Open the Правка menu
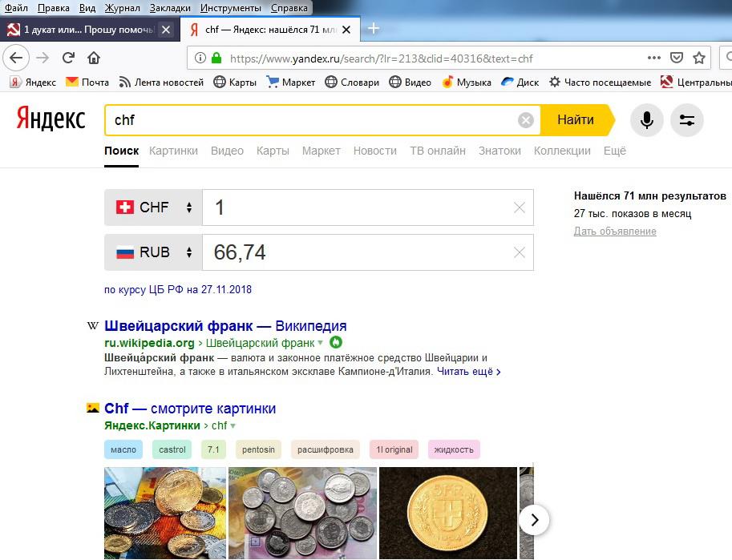The height and width of the screenshot is (560, 732). (x=53, y=8)
